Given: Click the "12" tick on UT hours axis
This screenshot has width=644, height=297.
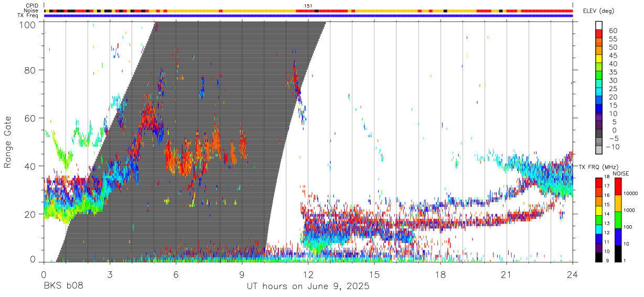Looking at the screenshot, I should point(308,274).
